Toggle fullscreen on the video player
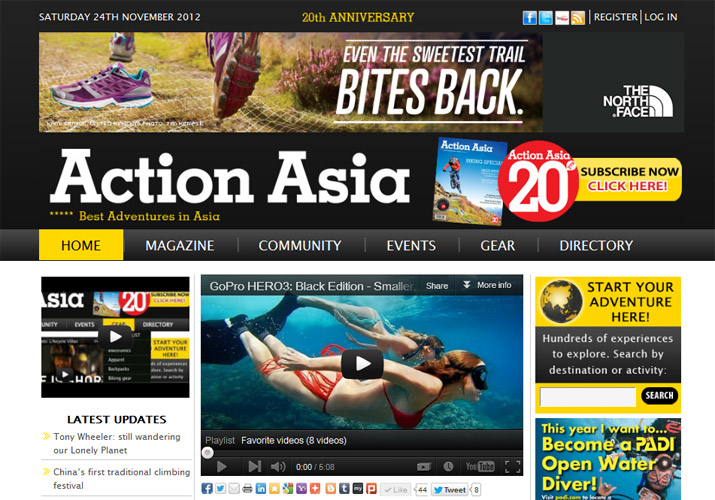715x500 pixels. pyautogui.click(x=512, y=466)
